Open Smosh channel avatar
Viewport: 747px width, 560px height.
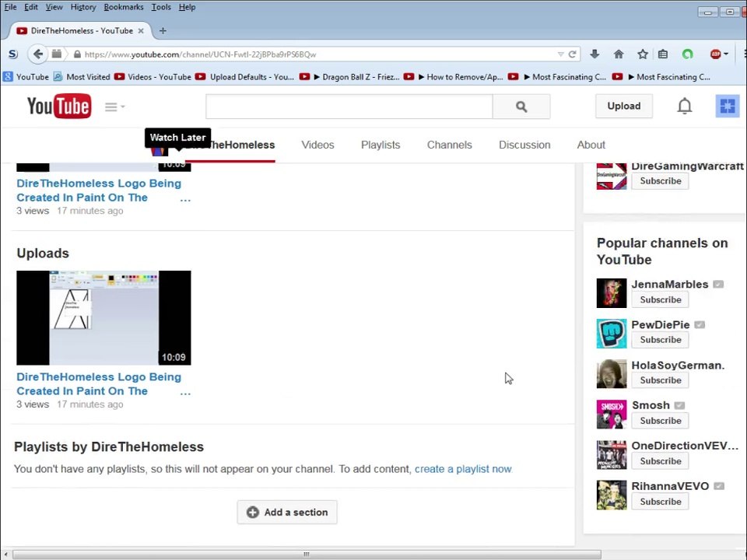612,415
